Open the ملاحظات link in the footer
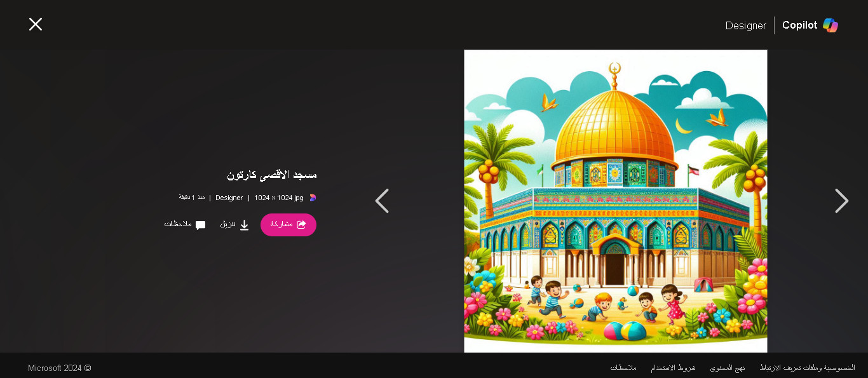Viewport: 868px width, 378px height. pos(623,368)
